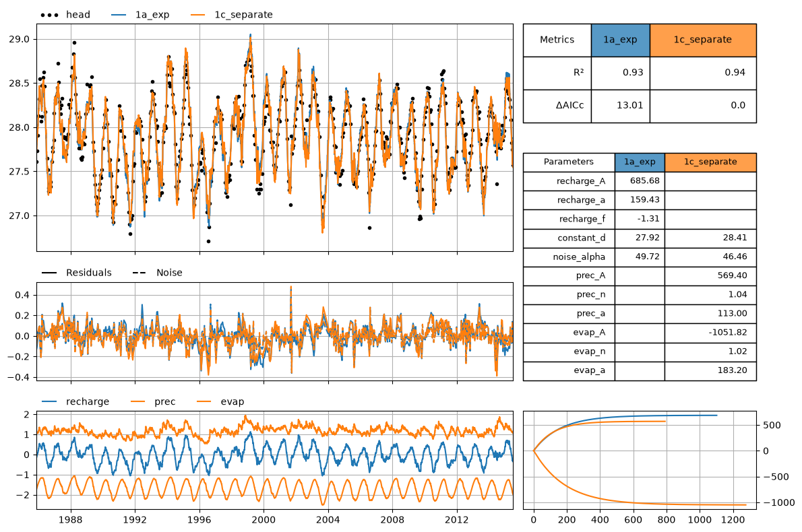Click the head legend dots marker
Screen dimensions: 802x532
[x=49, y=15]
